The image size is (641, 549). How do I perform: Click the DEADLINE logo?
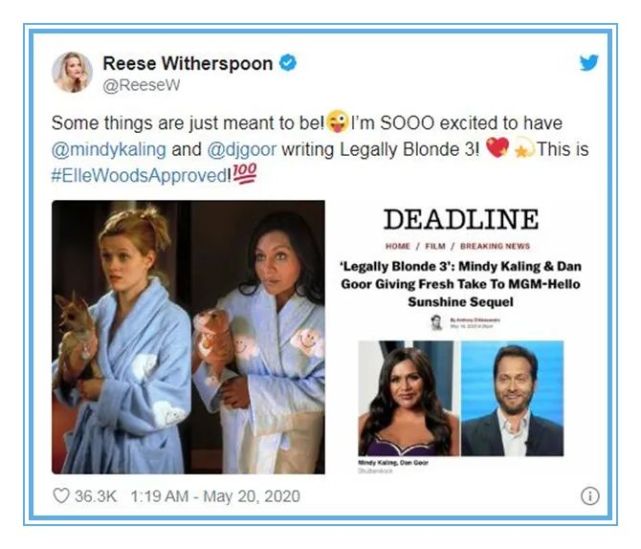(461, 220)
